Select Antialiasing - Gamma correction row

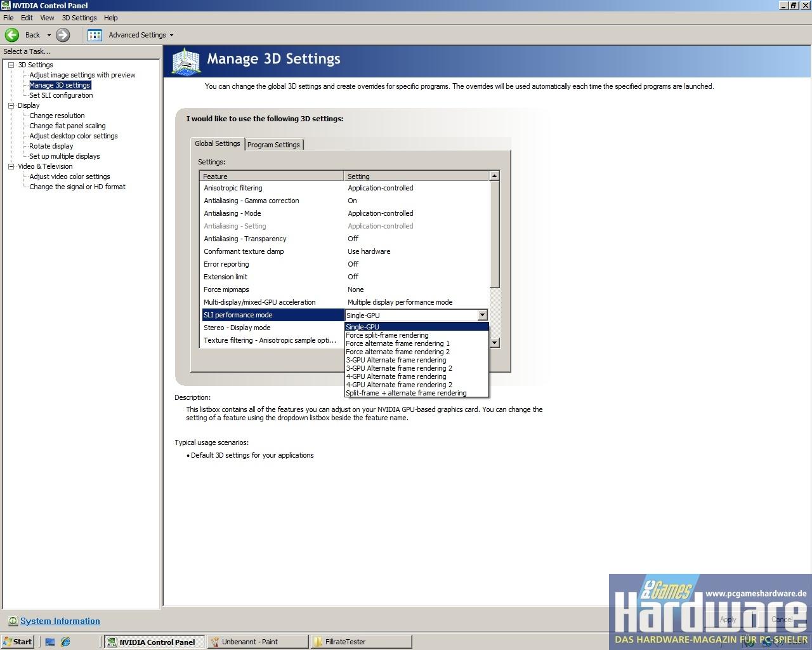coord(344,201)
